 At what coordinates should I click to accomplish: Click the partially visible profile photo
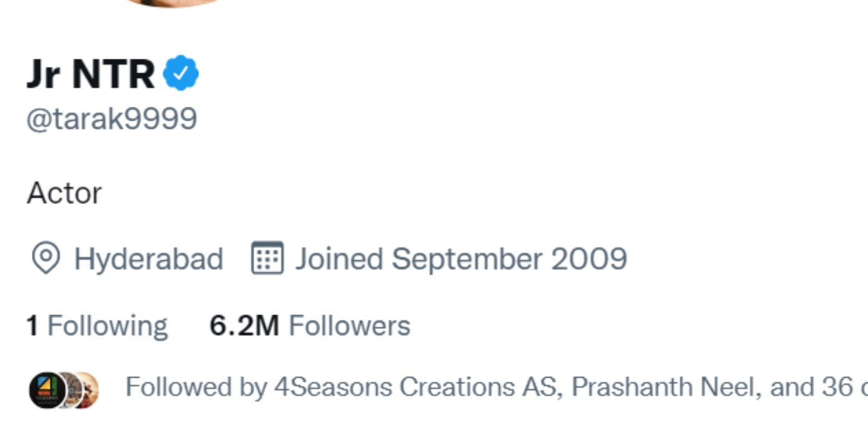(x=174, y=3)
